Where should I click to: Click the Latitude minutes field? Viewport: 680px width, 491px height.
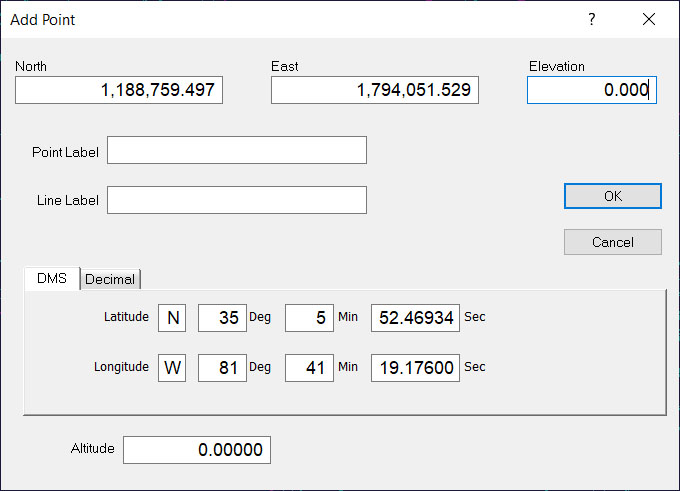tap(309, 318)
